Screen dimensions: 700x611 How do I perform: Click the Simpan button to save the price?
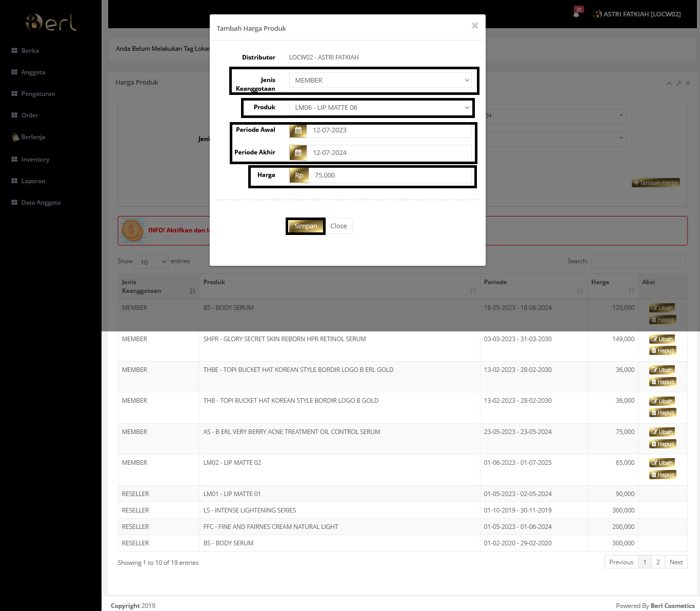point(305,226)
